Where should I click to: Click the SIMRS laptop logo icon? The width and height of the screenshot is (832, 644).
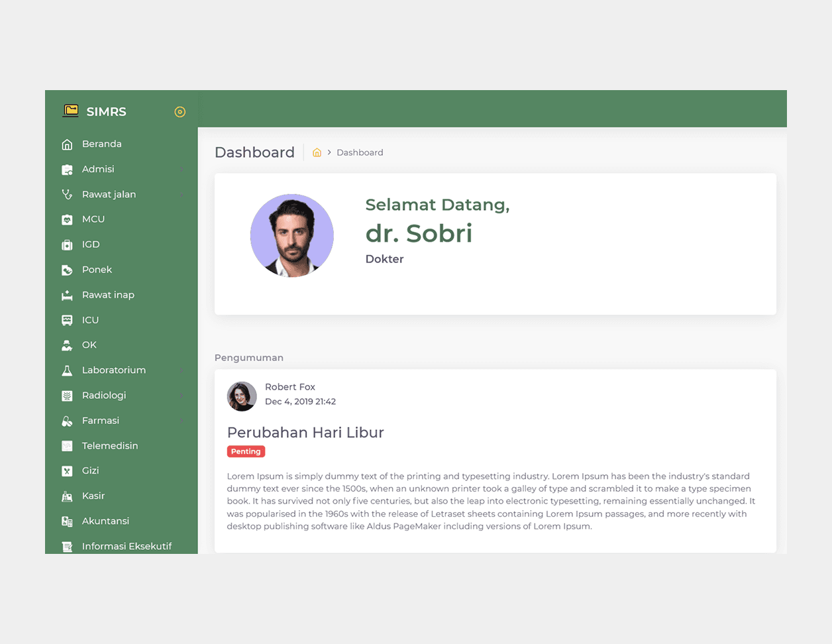70,111
